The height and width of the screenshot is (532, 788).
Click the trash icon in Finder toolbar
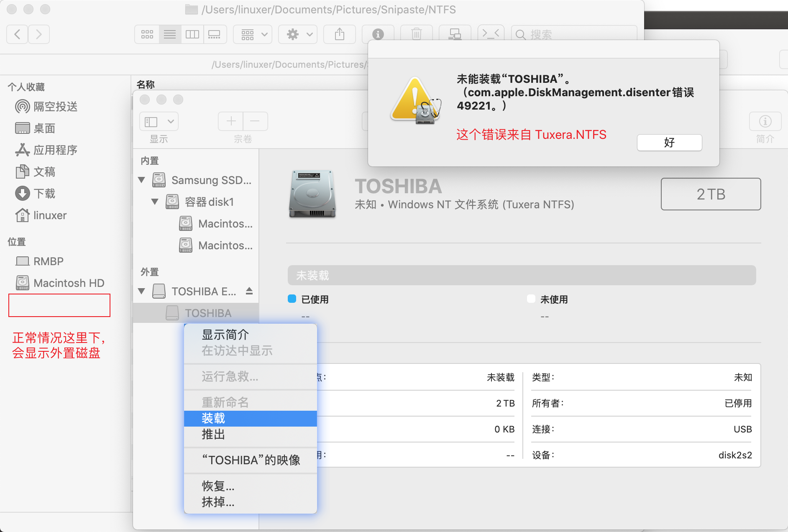pos(416,34)
